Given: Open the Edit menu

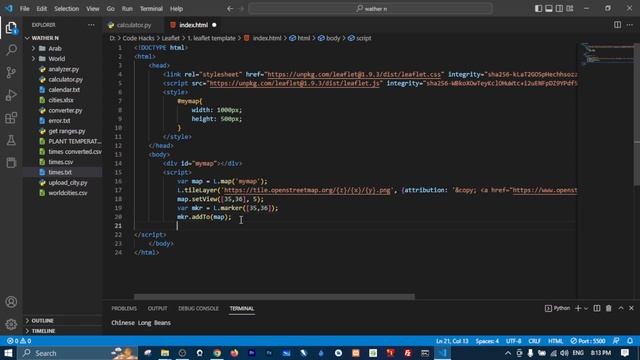Looking at the screenshot, I should (x=42, y=9).
